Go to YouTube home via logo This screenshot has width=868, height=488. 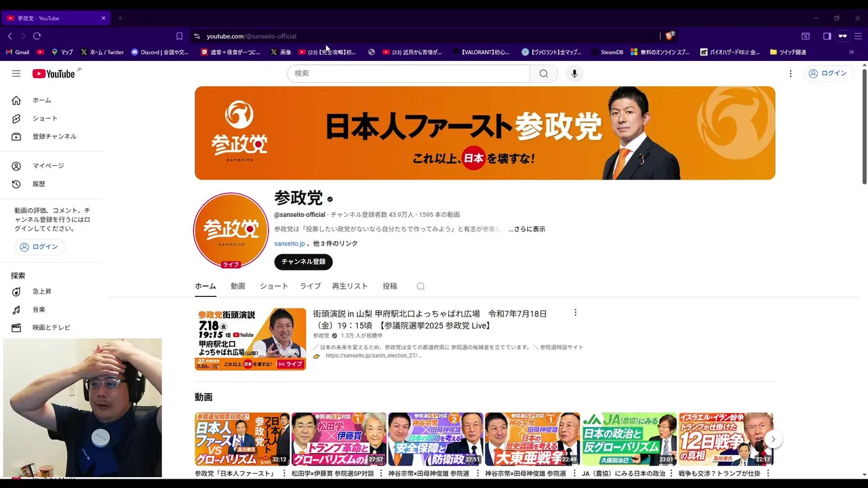pyautogui.click(x=54, y=73)
